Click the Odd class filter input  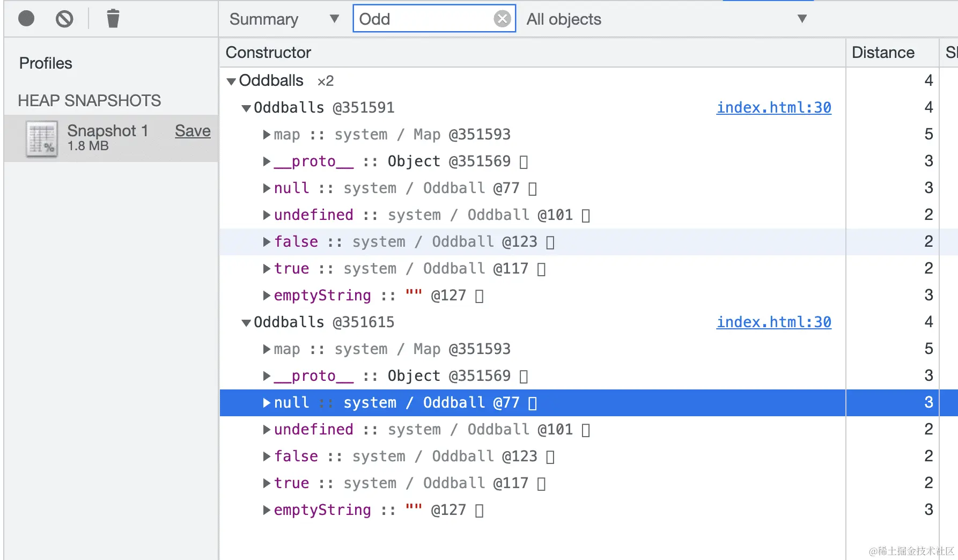pos(424,19)
